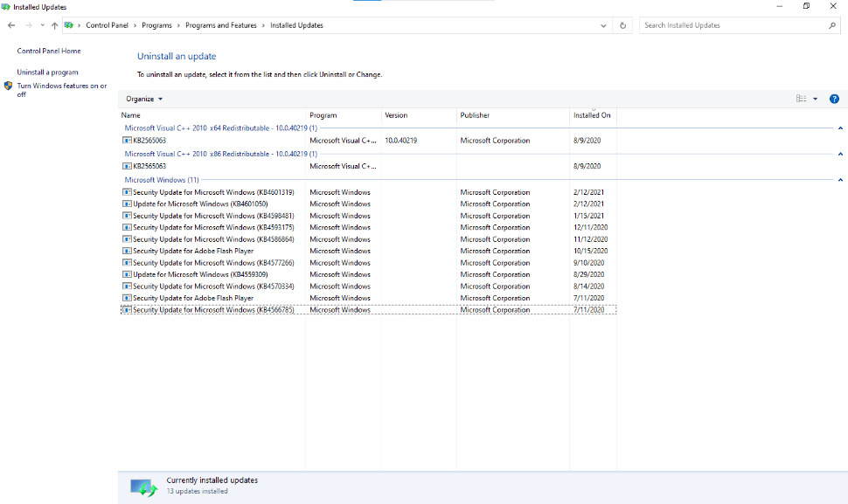Image resolution: width=848 pixels, height=504 pixels.
Task: Open Control Panel Home link
Action: (49, 51)
